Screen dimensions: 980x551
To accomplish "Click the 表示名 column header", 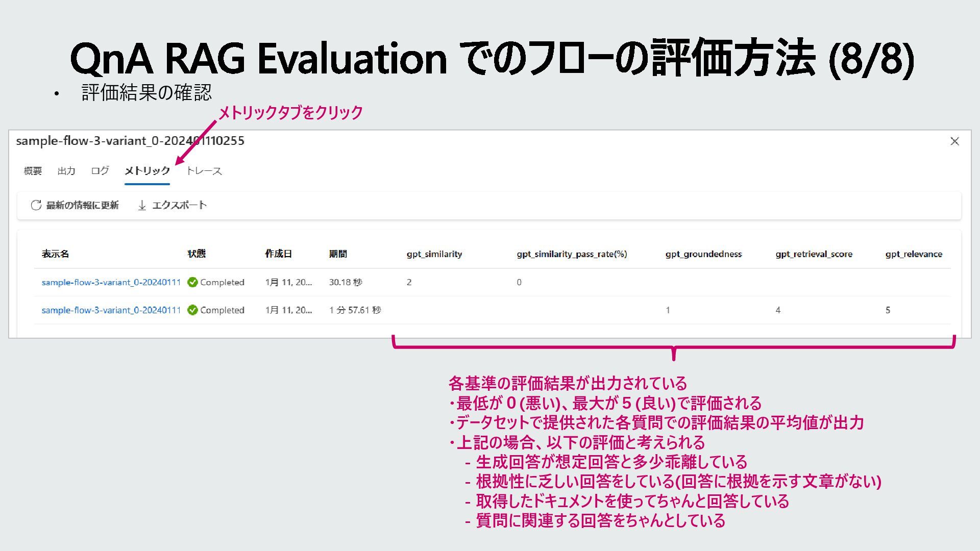I will pyautogui.click(x=55, y=254).
